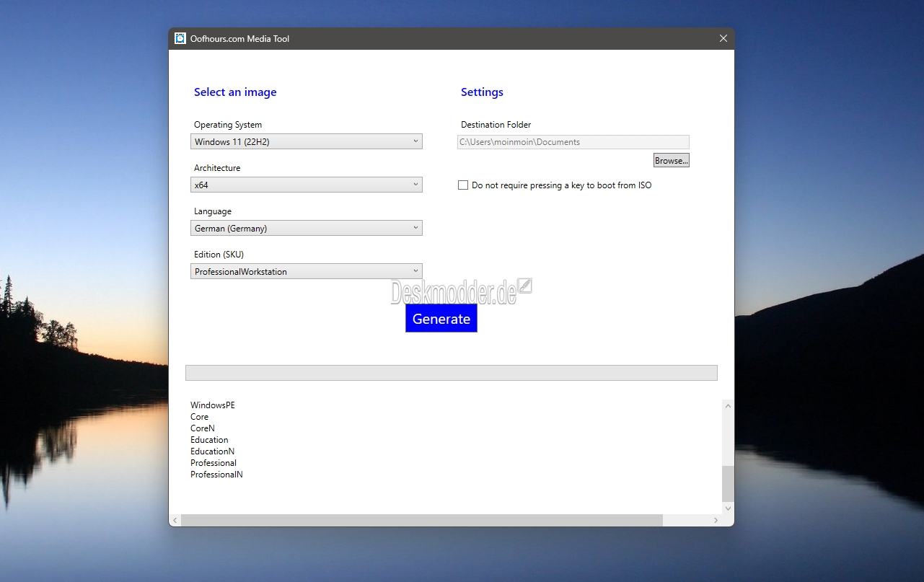Enable 'Do not require pressing a key' checkbox
This screenshot has height=582, width=924.
point(463,185)
